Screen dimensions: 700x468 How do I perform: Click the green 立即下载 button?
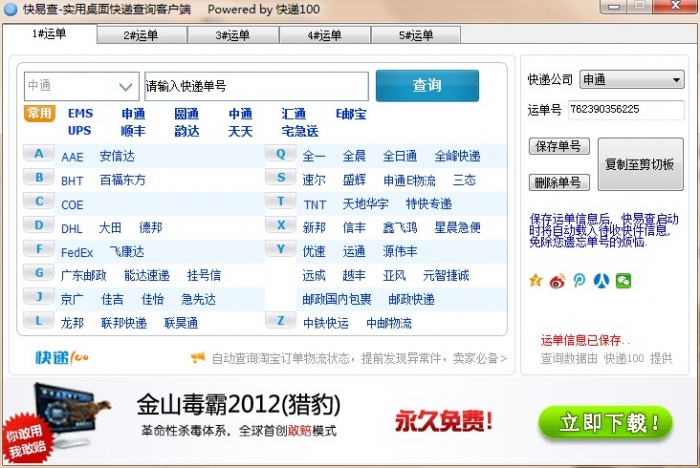(x=606, y=422)
